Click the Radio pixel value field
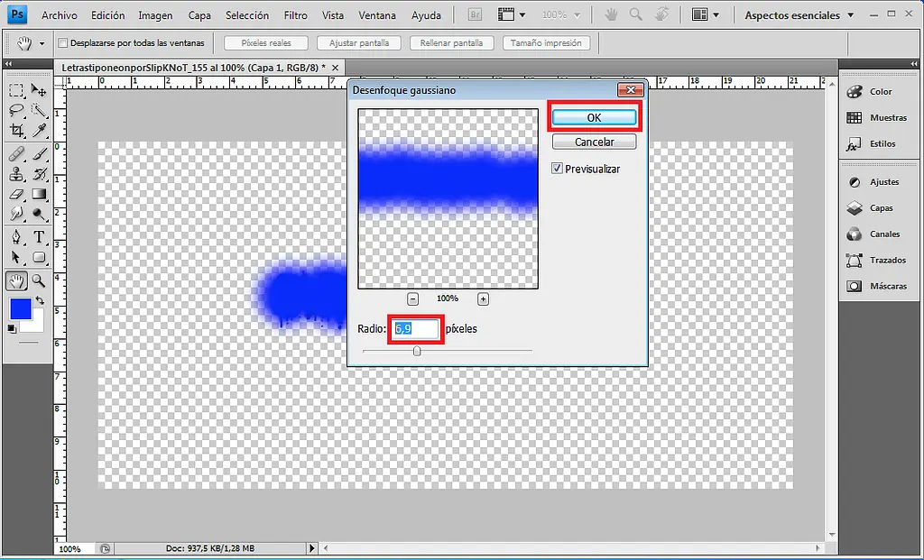 point(415,329)
